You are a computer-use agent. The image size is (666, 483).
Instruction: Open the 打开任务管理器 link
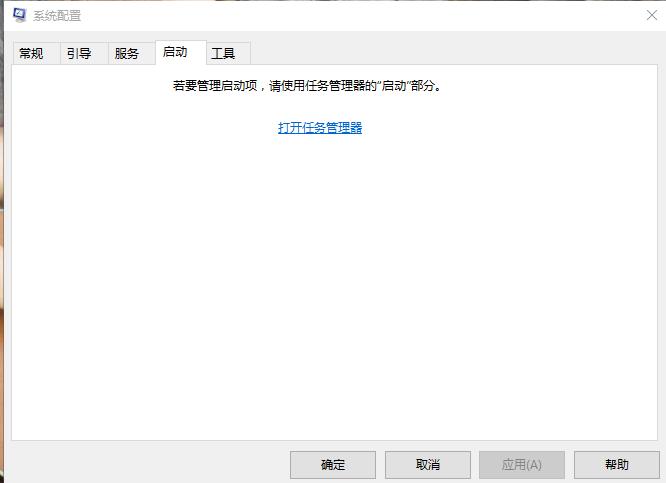click(x=320, y=127)
